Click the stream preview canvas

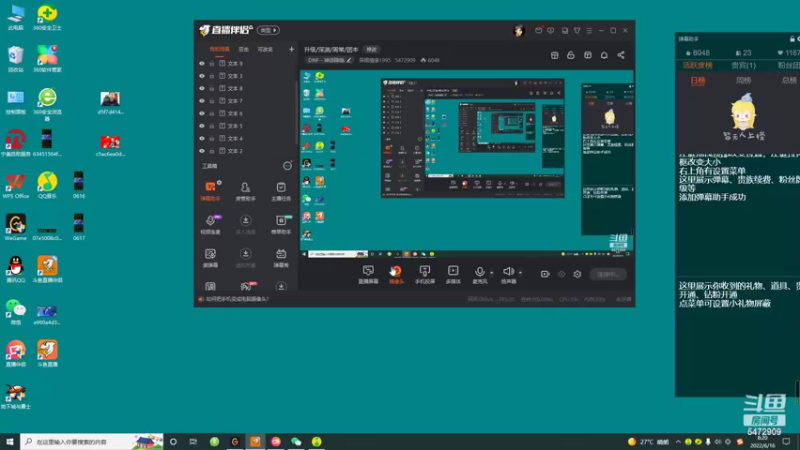(466, 164)
